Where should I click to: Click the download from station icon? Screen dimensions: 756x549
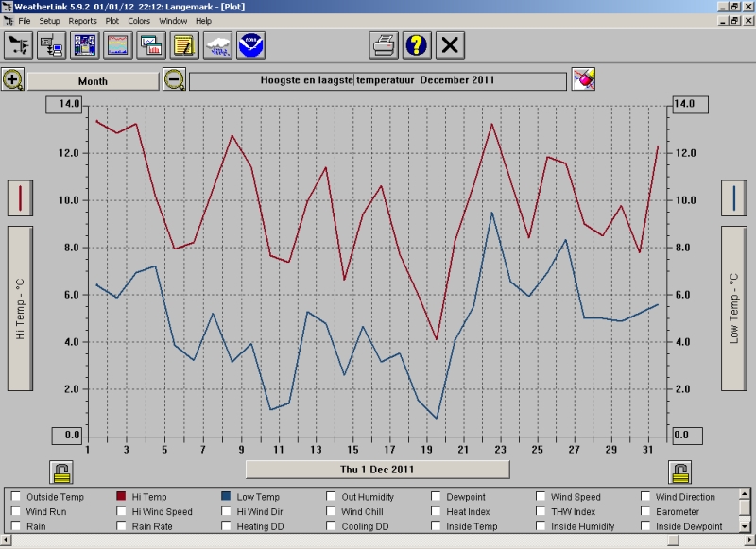point(52,45)
